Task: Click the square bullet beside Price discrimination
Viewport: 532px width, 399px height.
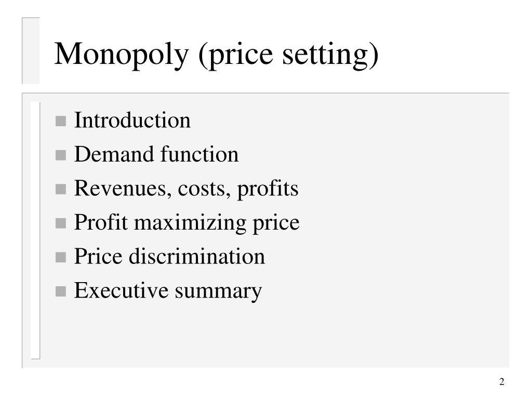Action: click(x=60, y=257)
